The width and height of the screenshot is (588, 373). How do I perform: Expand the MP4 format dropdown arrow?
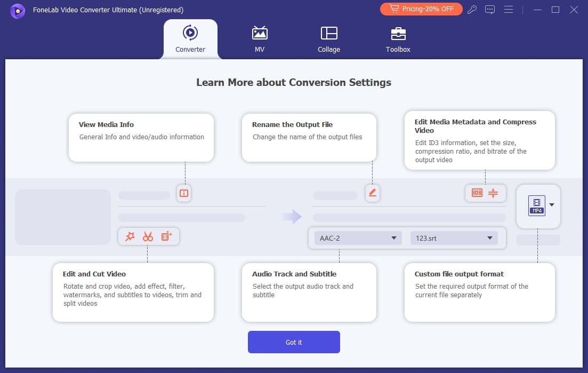point(552,205)
